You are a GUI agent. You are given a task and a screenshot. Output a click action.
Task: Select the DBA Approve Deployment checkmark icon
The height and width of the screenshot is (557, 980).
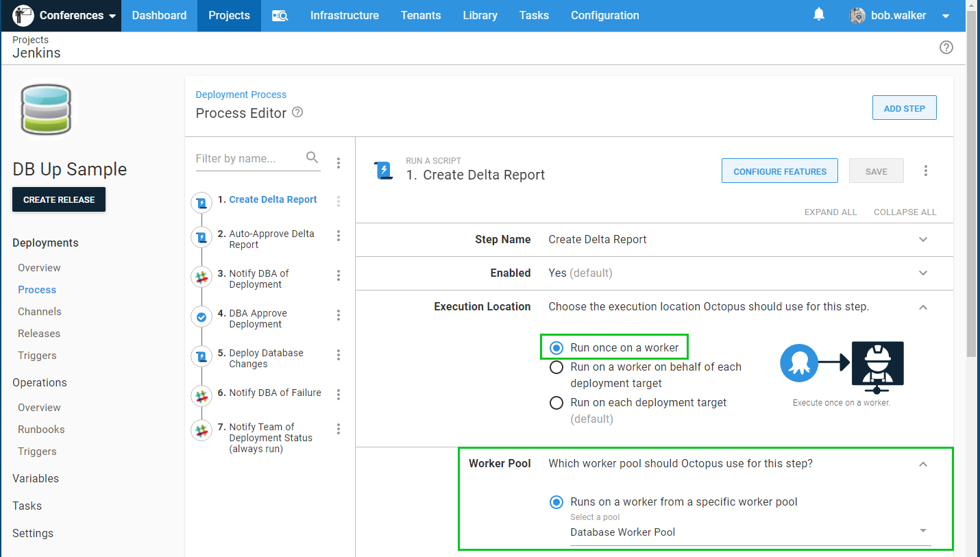pyautogui.click(x=201, y=317)
